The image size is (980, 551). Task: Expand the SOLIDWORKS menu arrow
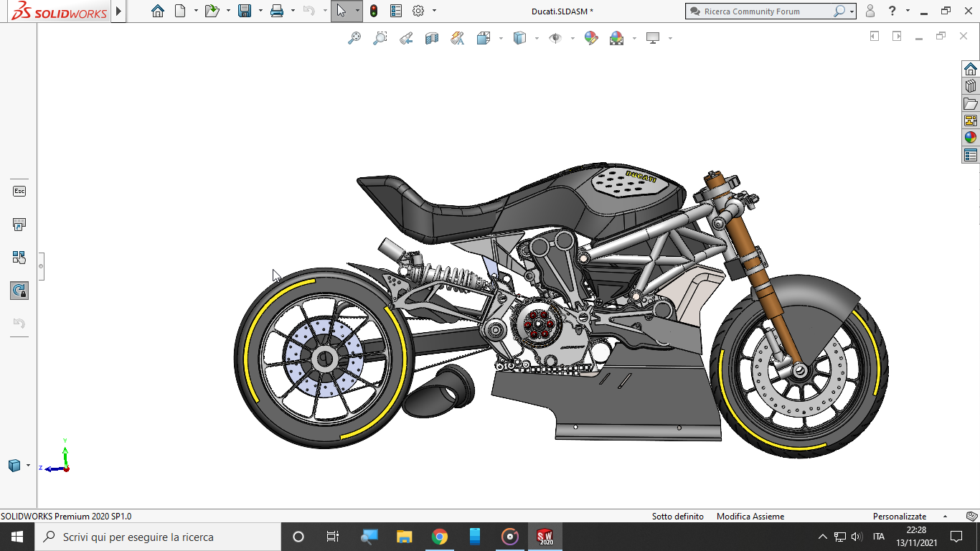pos(118,11)
